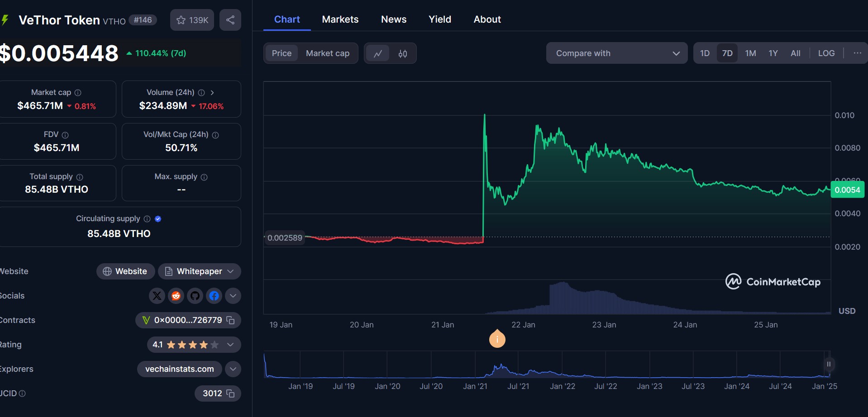Open X (Twitter) social link

(x=157, y=296)
